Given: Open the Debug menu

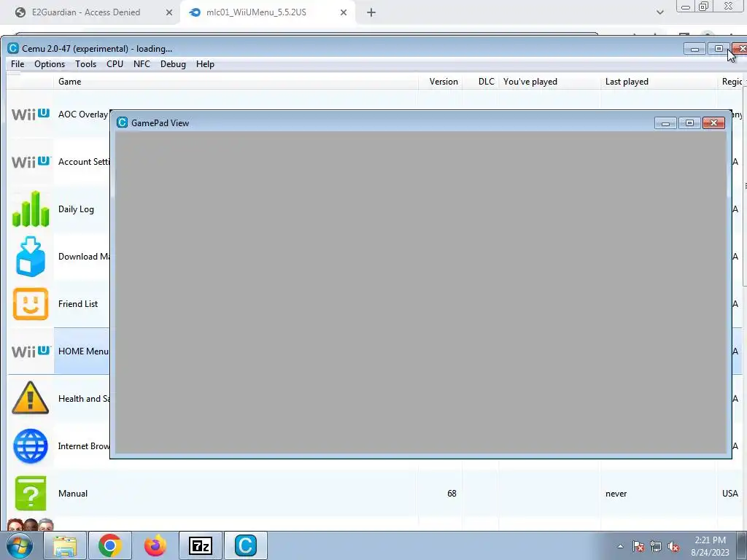Looking at the screenshot, I should pos(173,64).
